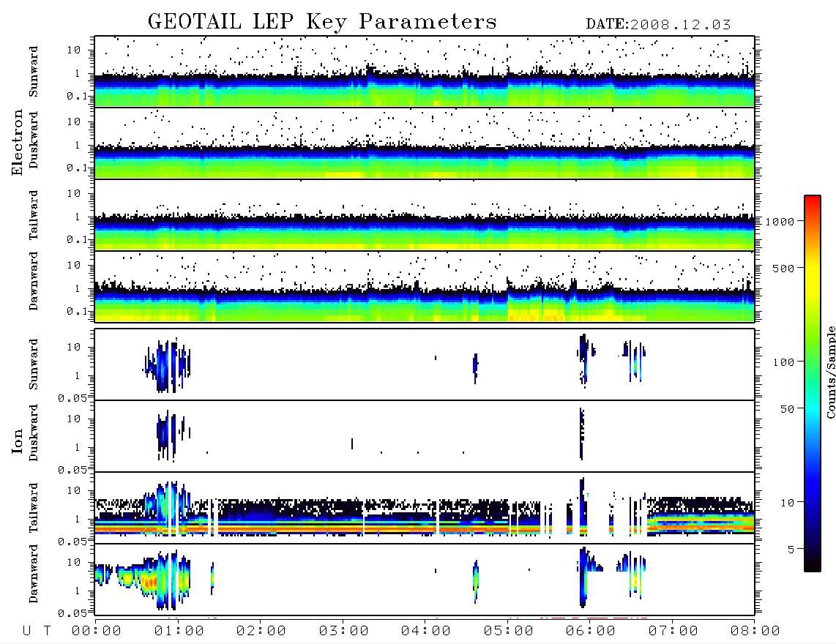836x644 pixels.
Task: Select the Electron Tailward spectrogram panel
Action: [x=425, y=215]
